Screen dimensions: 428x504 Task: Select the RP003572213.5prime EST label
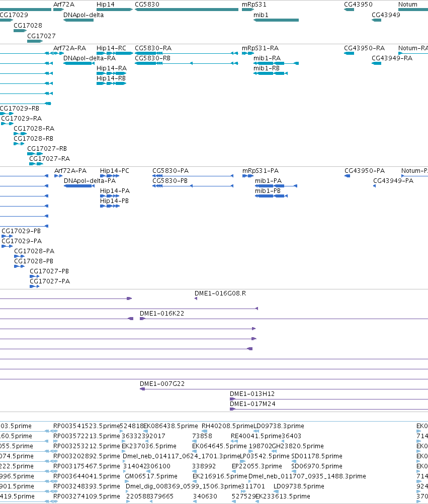[x=87, y=436]
